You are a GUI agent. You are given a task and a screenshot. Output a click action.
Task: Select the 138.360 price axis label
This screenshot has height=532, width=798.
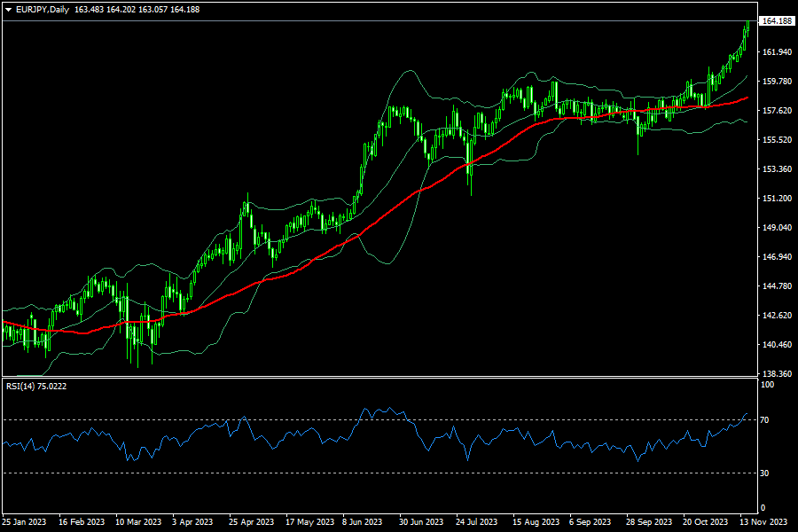tap(777, 373)
